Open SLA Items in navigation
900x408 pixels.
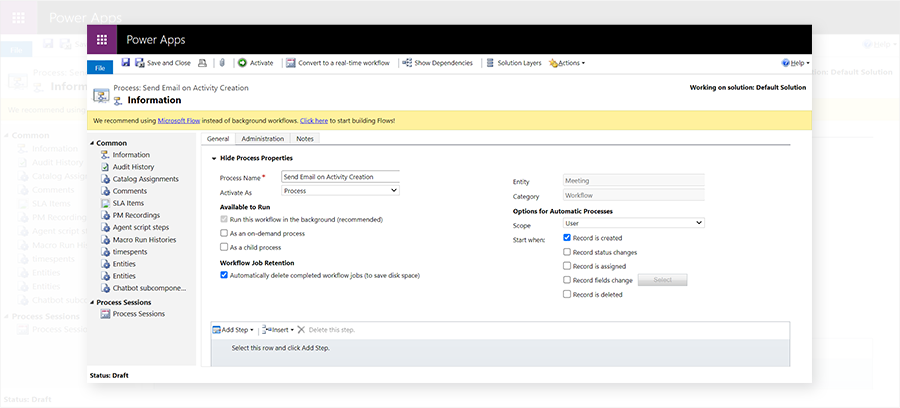pyautogui.click(x=129, y=203)
